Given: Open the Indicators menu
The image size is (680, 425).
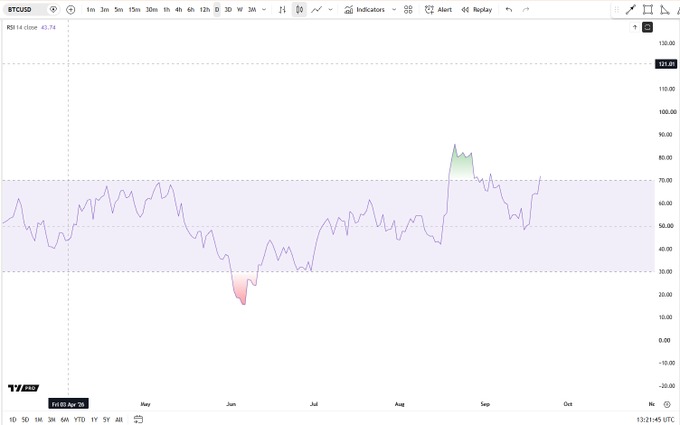Looking at the screenshot, I should 364,10.
